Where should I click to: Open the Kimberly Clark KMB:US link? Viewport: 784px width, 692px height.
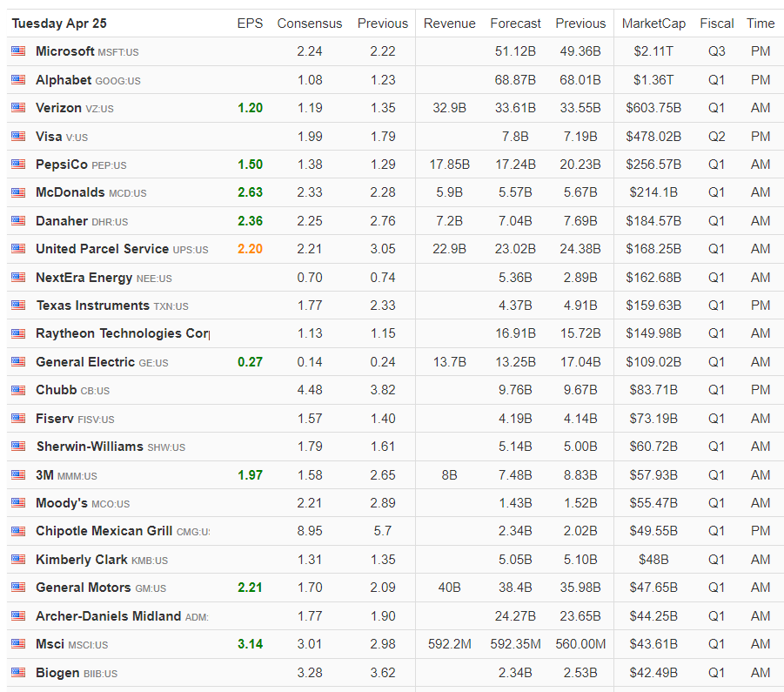point(102,560)
